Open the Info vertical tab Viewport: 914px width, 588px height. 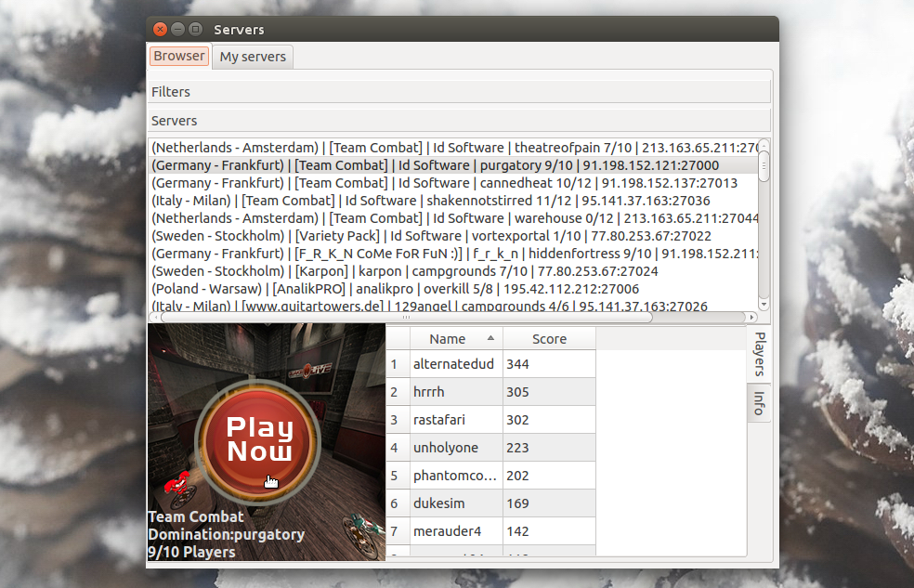[759, 403]
